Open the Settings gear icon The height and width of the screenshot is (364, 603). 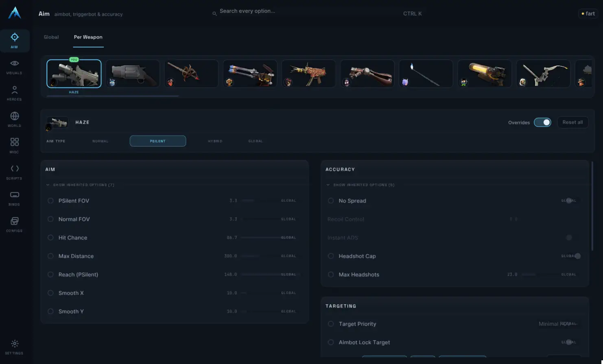coord(15,344)
